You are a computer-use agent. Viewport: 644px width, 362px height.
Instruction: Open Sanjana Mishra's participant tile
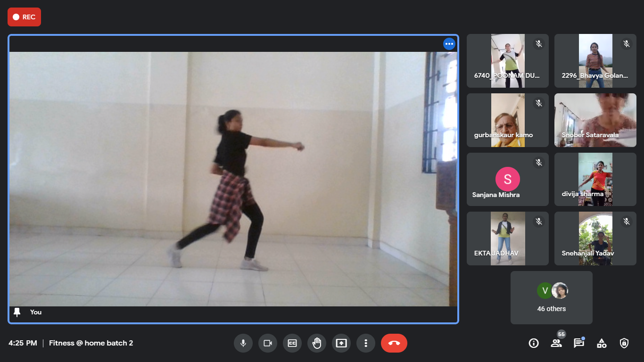pyautogui.click(x=507, y=179)
